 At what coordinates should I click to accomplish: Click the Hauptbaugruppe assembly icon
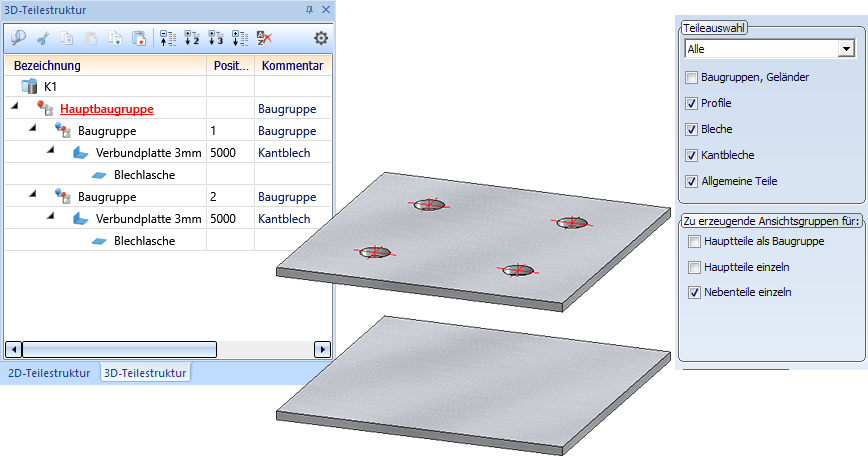coord(45,108)
